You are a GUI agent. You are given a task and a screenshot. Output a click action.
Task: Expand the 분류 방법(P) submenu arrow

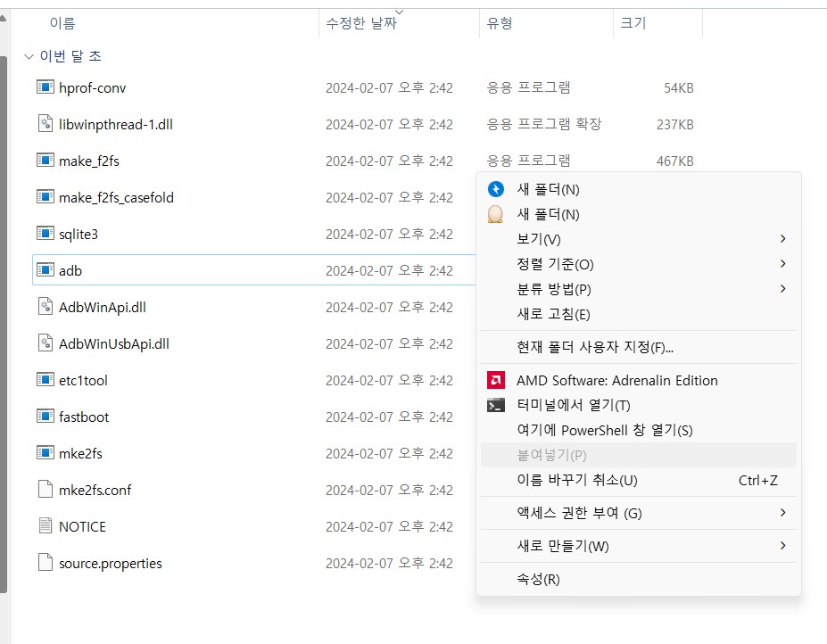[782, 288]
